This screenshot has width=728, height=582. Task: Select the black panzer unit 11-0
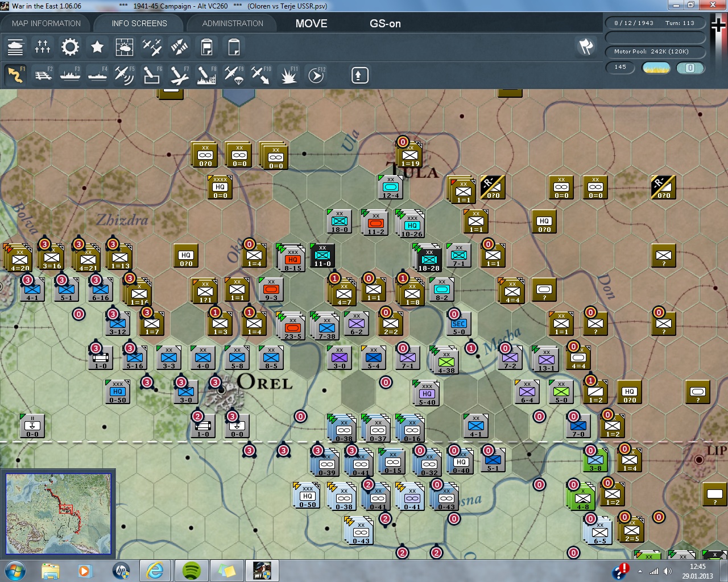coord(322,255)
